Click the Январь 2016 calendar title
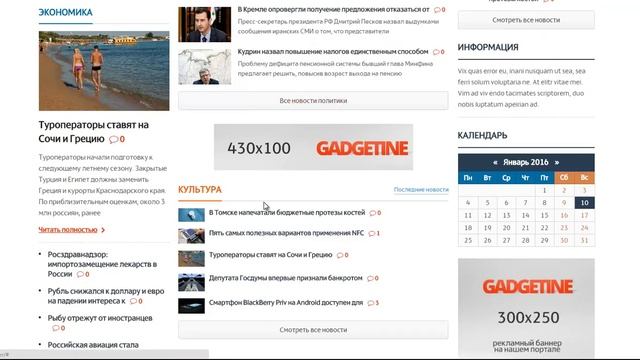Image resolution: width=640 pixels, height=360 pixels. tap(526, 162)
